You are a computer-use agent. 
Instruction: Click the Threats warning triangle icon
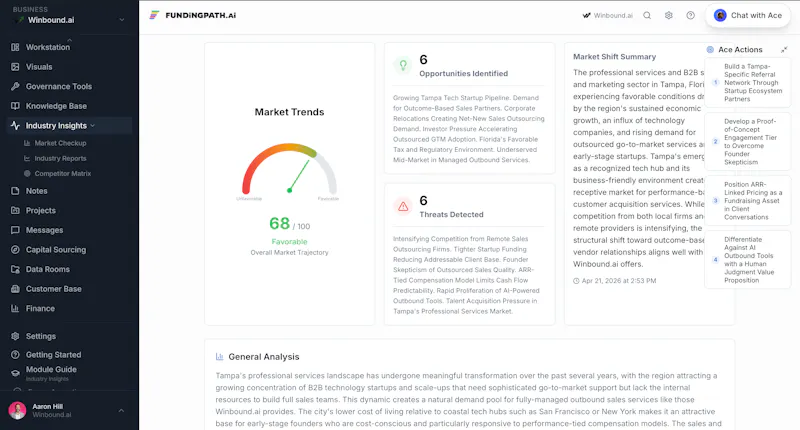click(x=403, y=206)
